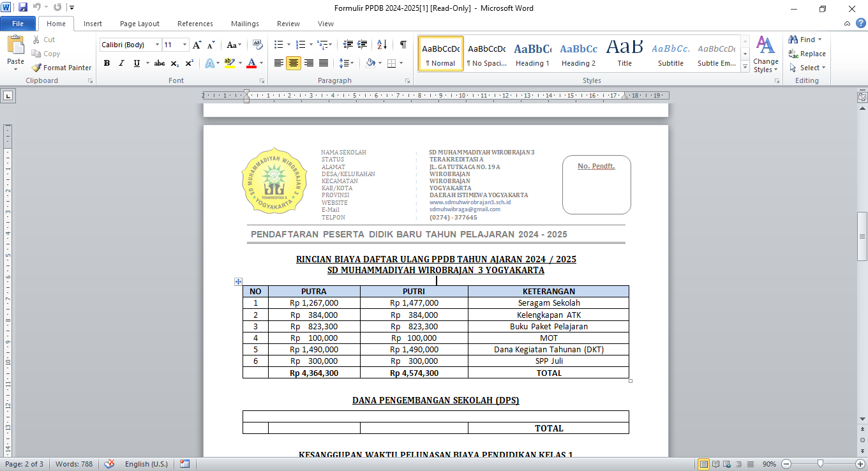Toggle bold formatting

(107, 63)
